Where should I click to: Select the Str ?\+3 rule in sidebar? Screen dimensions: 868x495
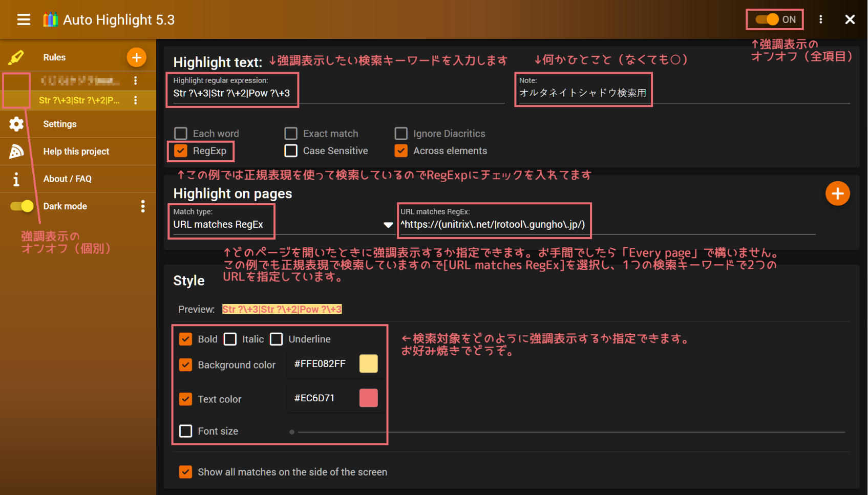pyautogui.click(x=79, y=100)
